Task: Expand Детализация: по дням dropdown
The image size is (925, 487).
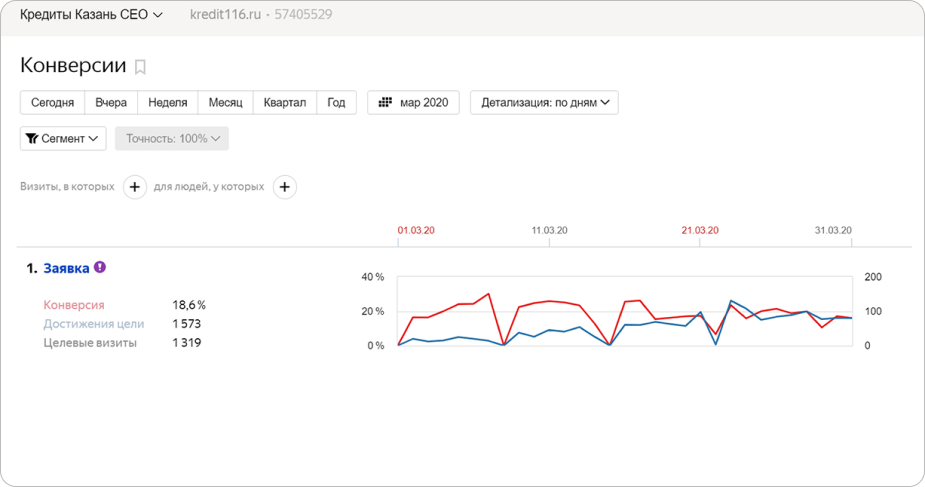Action: (544, 103)
